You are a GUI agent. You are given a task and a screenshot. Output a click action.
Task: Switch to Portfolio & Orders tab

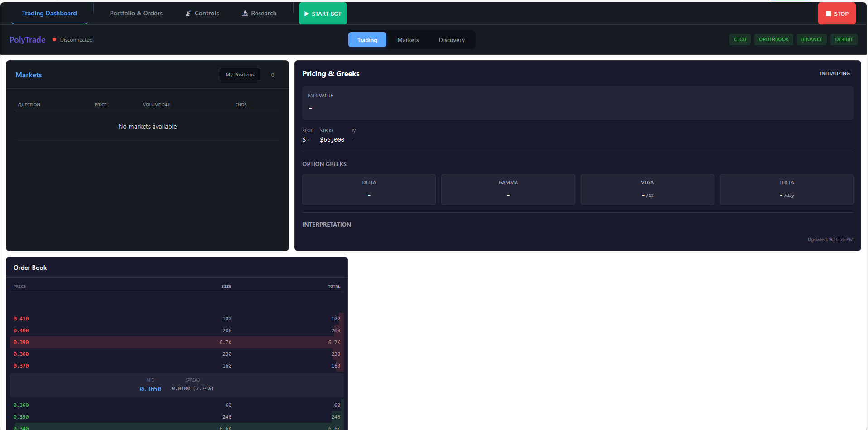136,14
